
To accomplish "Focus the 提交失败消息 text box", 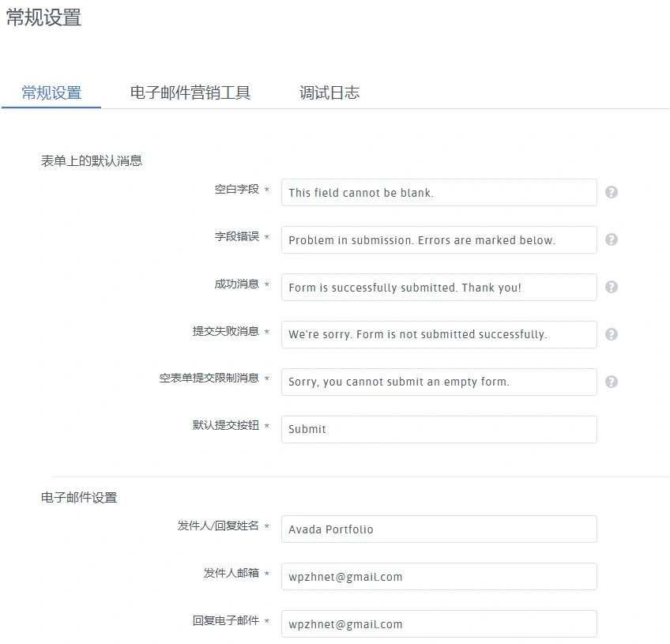I will 439,334.
